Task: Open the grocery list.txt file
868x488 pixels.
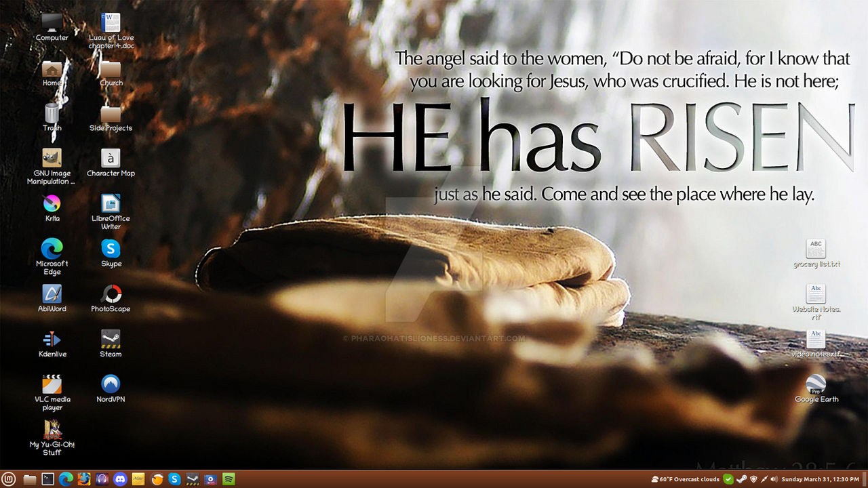Action: pos(815,247)
